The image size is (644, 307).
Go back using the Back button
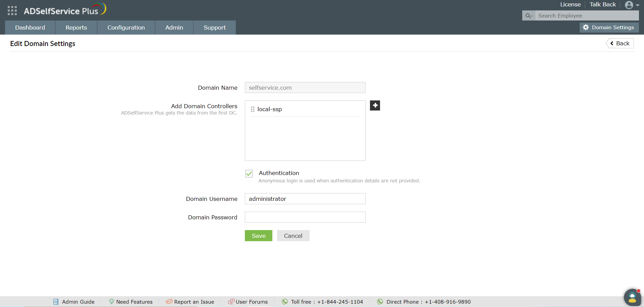(620, 43)
